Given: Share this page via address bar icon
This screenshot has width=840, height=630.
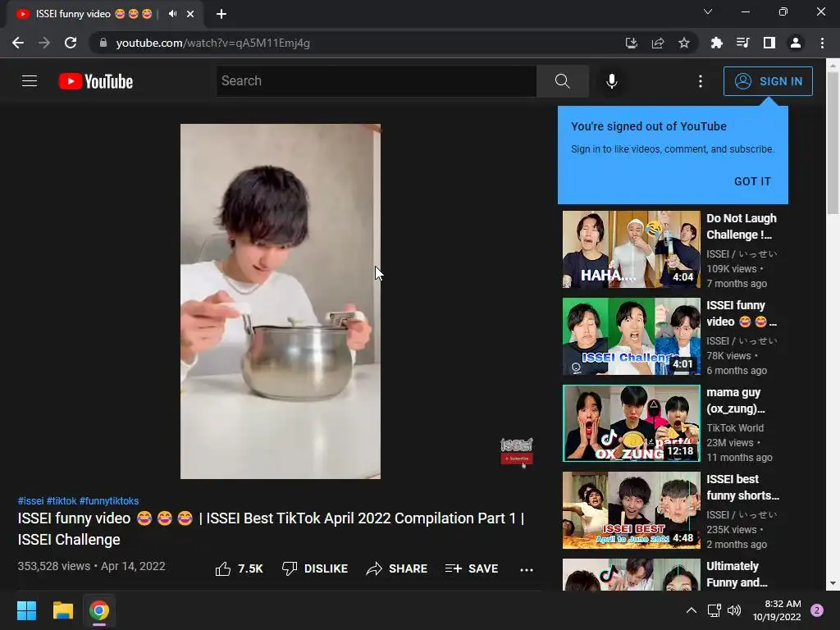Looking at the screenshot, I should tap(658, 43).
